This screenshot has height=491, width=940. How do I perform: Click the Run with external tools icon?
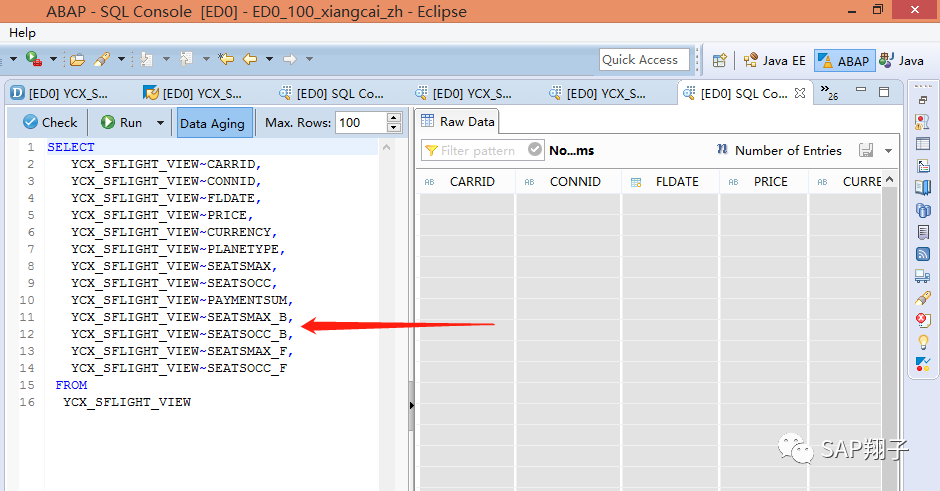(34, 59)
